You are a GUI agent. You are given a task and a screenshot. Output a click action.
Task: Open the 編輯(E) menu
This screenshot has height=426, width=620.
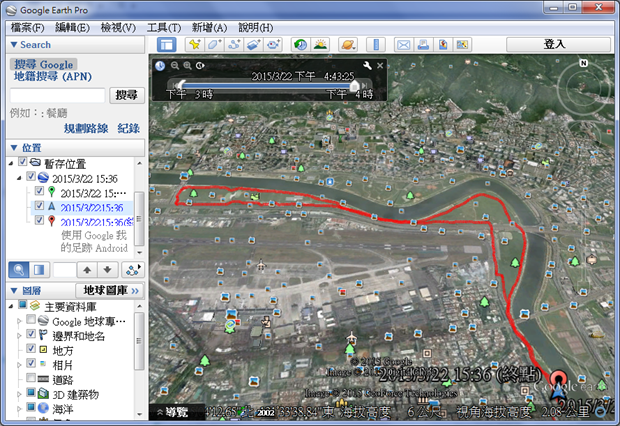pyautogui.click(x=72, y=28)
